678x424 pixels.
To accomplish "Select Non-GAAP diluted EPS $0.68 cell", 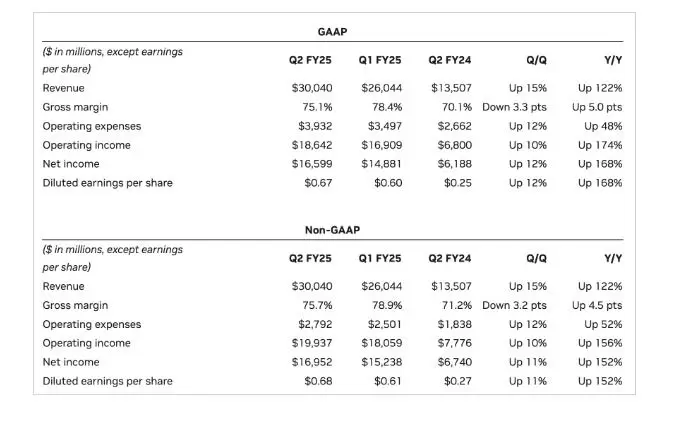I will coord(318,381).
